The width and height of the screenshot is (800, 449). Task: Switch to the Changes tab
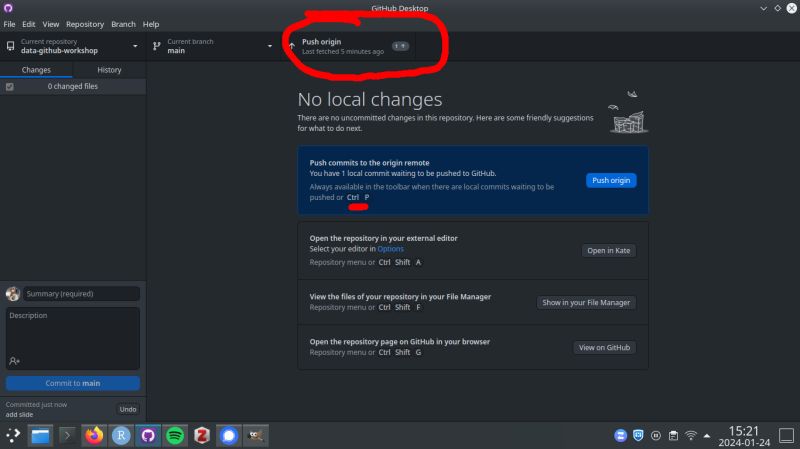36,70
